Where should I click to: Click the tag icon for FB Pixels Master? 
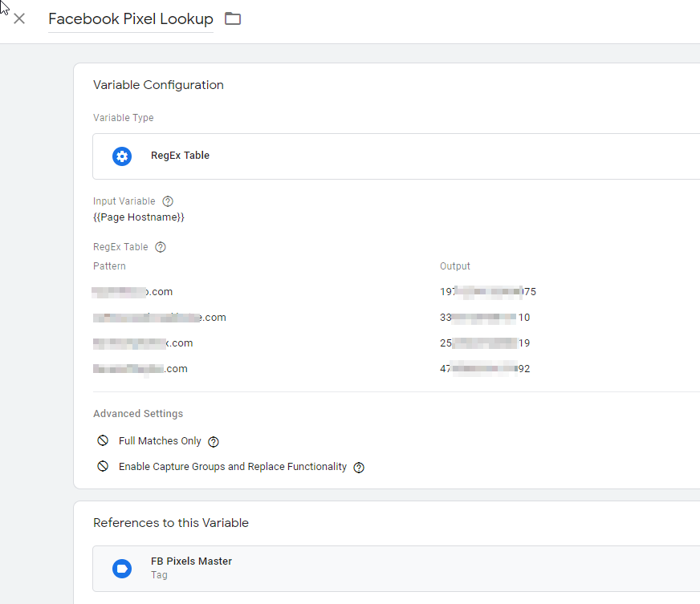pyautogui.click(x=122, y=569)
